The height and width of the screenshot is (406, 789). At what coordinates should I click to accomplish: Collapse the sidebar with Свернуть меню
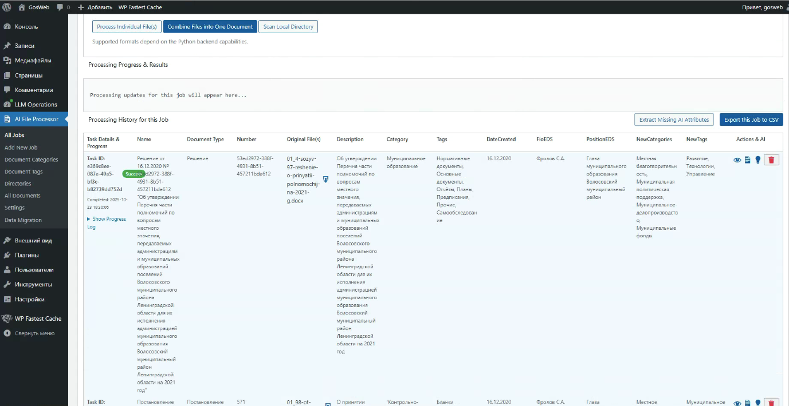pyautogui.click(x=34, y=331)
